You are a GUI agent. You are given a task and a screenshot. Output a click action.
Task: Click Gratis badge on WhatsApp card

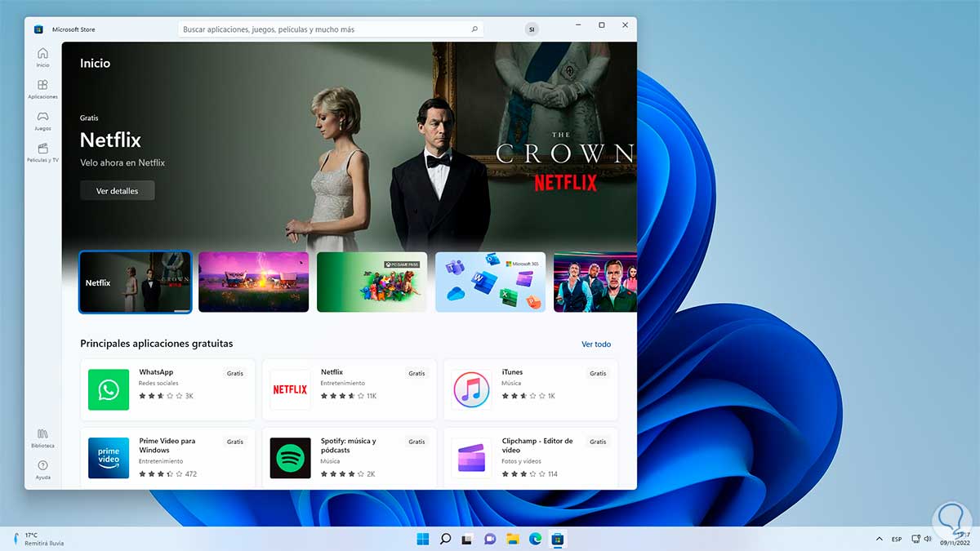235,373
